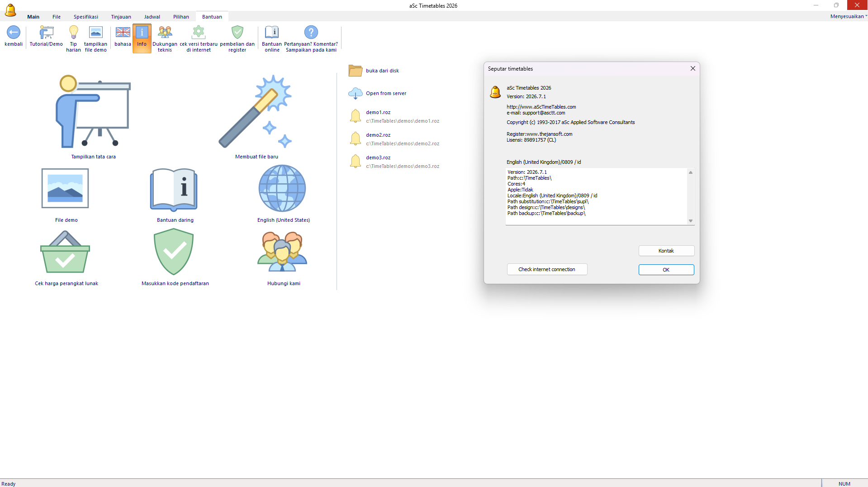The height and width of the screenshot is (487, 868).
Task: Click tampilkan file demo ribbon icon
Action: click(95, 32)
